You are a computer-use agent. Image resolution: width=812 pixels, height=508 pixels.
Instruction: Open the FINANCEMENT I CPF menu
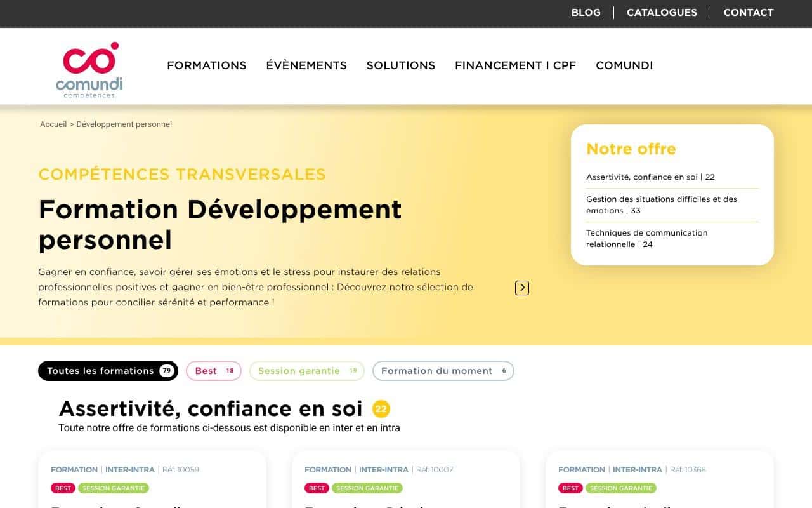point(516,65)
